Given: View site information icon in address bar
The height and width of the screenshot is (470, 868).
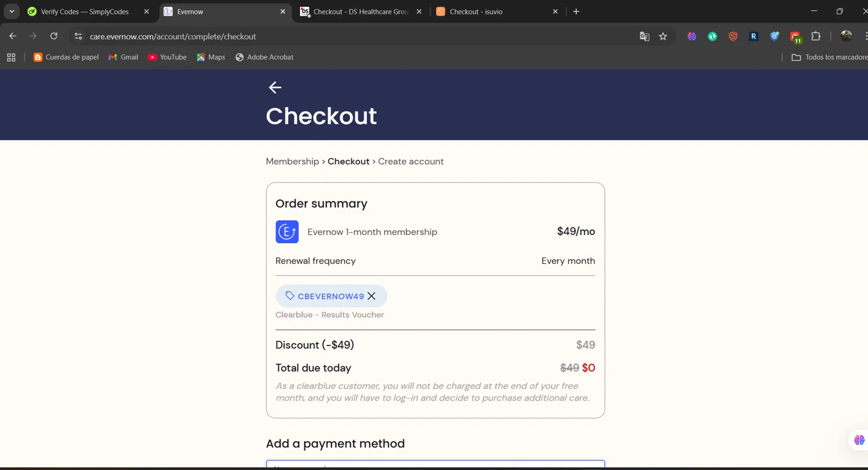Looking at the screenshot, I should pyautogui.click(x=78, y=36).
